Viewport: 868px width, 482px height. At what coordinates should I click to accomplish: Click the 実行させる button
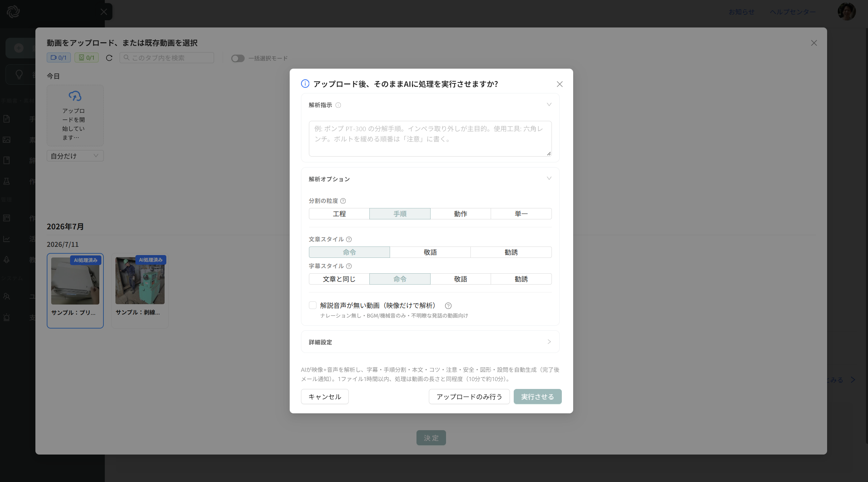click(x=537, y=397)
